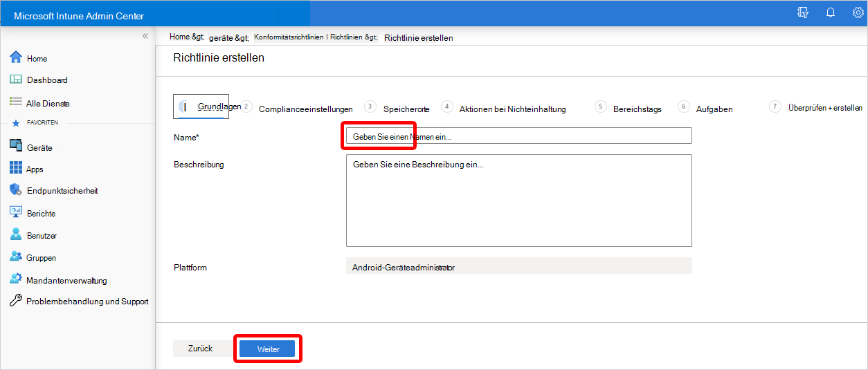Open the notifications bell icon
868x370 pixels.
[831, 12]
